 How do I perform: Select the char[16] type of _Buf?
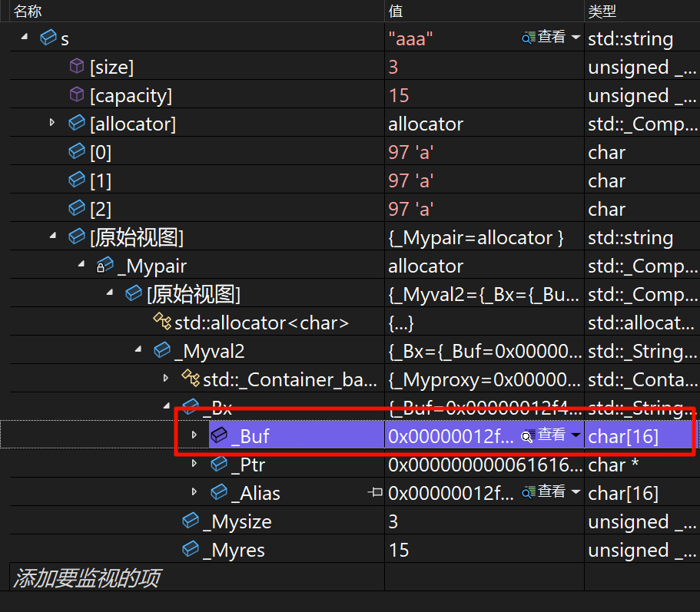click(x=623, y=437)
